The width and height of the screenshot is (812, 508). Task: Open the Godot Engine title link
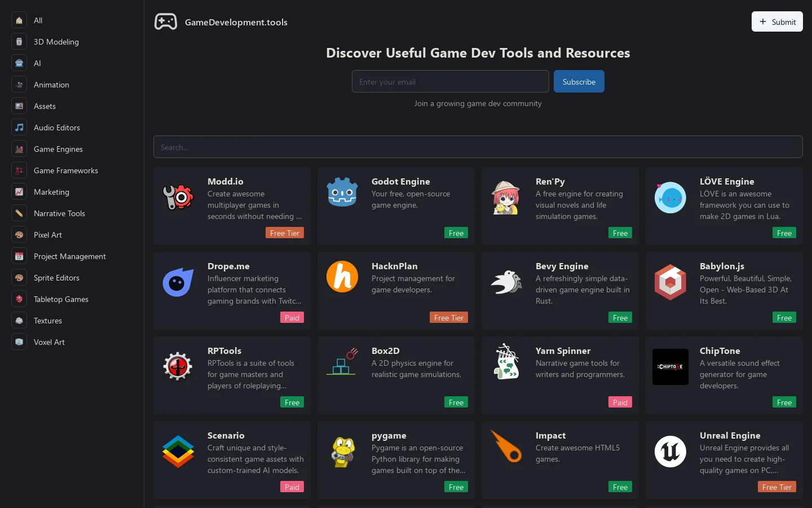(x=401, y=181)
